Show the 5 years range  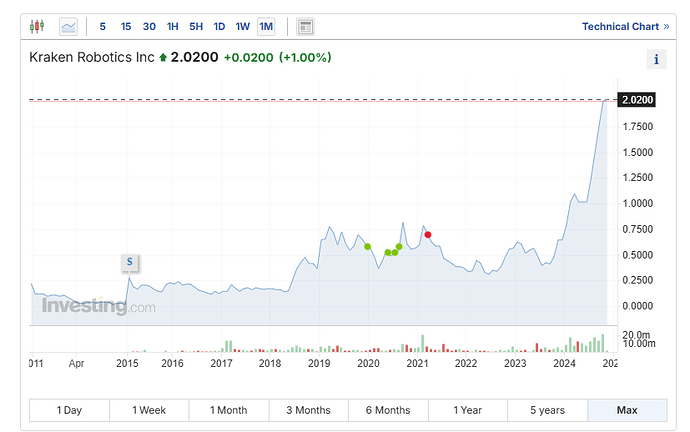point(547,410)
